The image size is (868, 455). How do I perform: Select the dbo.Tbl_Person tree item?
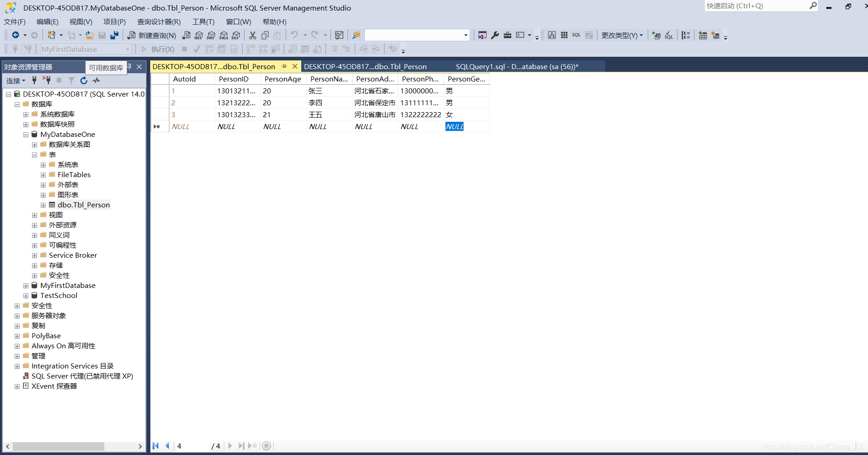(x=83, y=205)
